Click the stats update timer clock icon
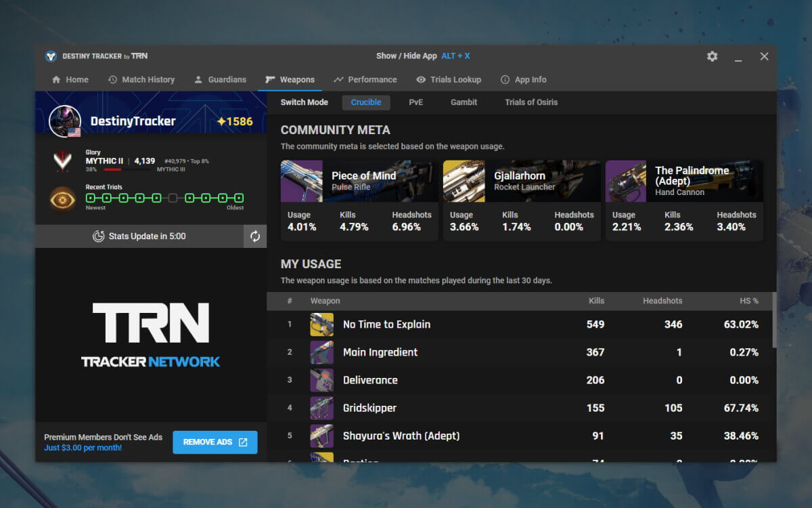The image size is (812, 508). click(x=98, y=236)
